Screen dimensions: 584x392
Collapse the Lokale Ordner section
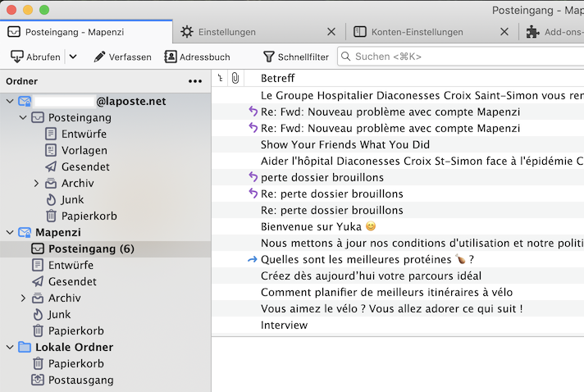(10, 347)
